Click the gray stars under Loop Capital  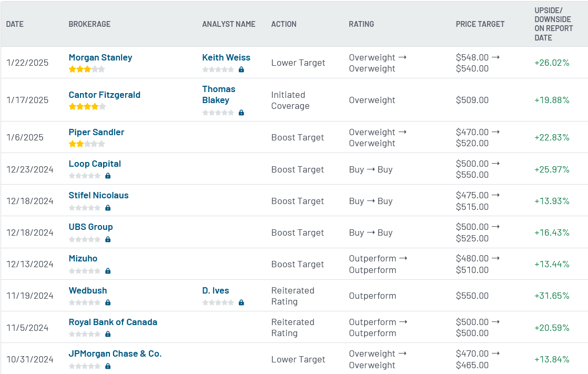point(85,176)
